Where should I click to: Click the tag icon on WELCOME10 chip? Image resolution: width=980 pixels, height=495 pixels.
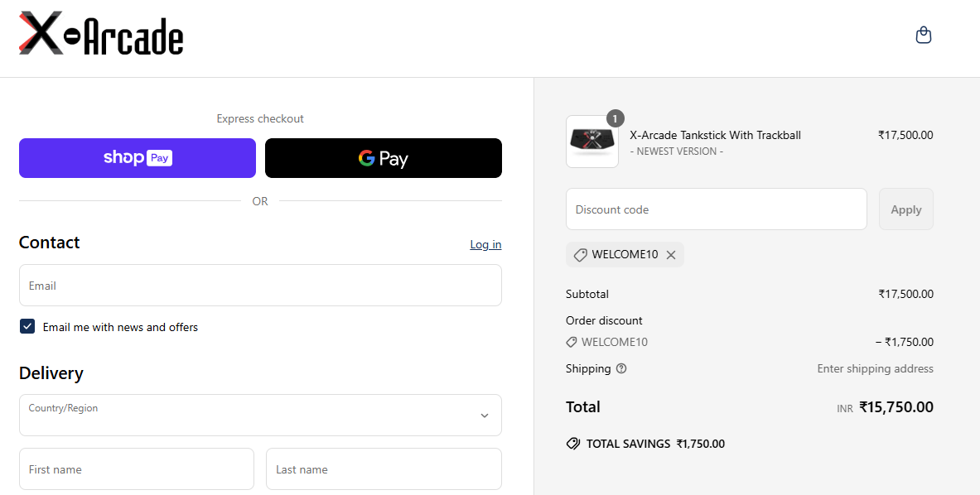tap(580, 255)
